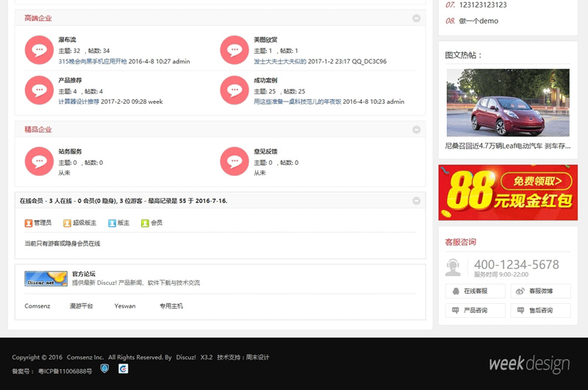Open the 尼桑召回近4.7万辆Leaf电动汽车 caption link
Screen dimensions: 588x390
508,146
